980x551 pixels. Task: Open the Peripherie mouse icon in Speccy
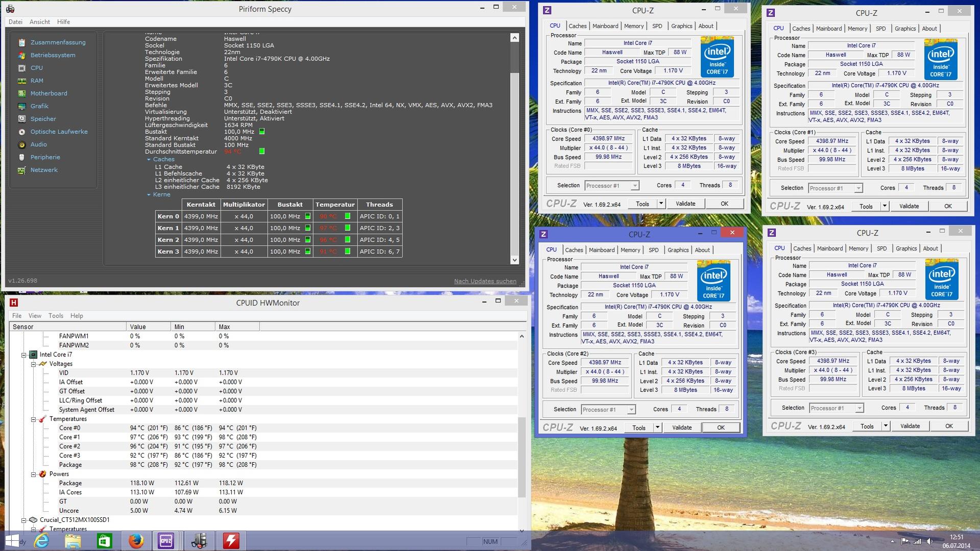[x=21, y=157]
